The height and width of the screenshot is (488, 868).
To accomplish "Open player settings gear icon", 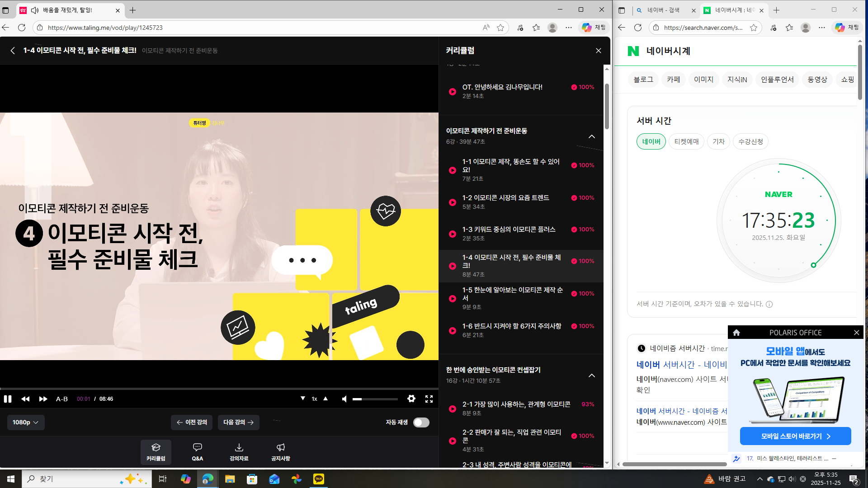I will tap(411, 399).
